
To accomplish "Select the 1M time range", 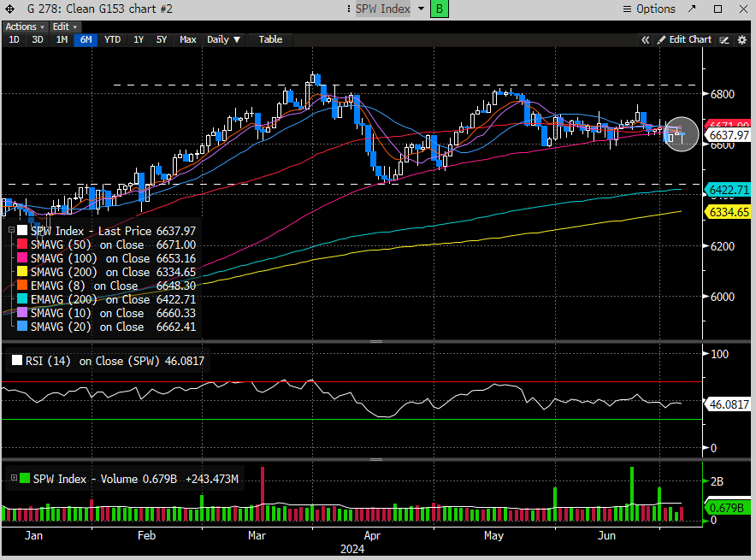I will [x=62, y=39].
